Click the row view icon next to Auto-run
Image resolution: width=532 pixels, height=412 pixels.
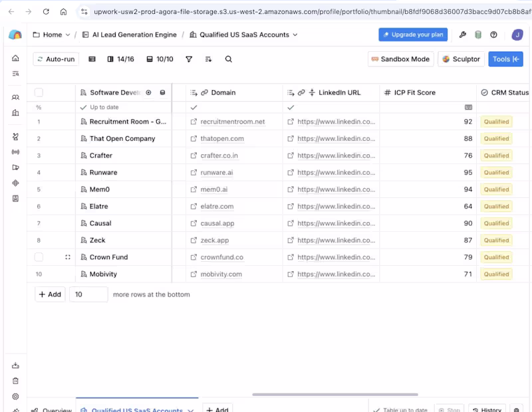pyautogui.click(x=92, y=59)
